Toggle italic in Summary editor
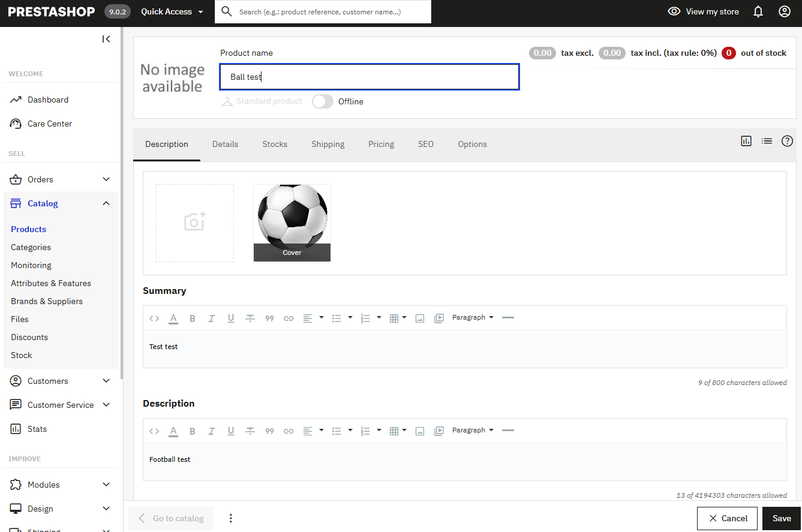This screenshot has height=532, width=802. [x=212, y=318]
